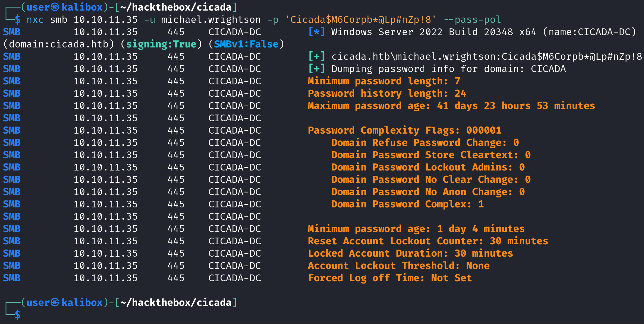The image size is (644, 324).
Task: Click the dollar prompt symbol on command line
Action: pos(18,20)
